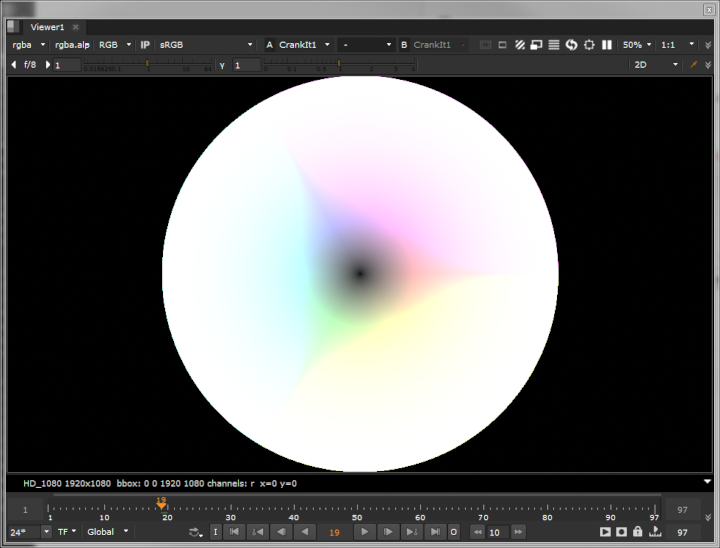
Task: Jump to the last frame
Action: coord(435,532)
